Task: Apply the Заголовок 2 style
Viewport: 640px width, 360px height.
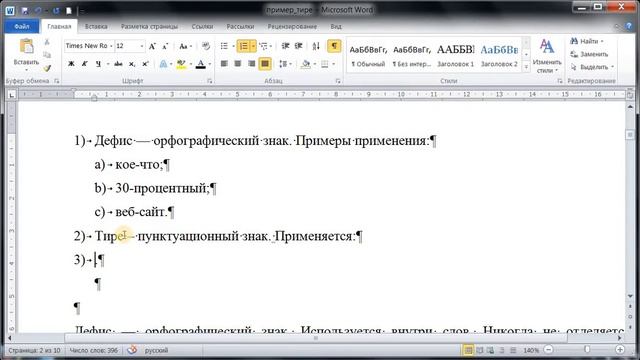Action: click(x=499, y=56)
